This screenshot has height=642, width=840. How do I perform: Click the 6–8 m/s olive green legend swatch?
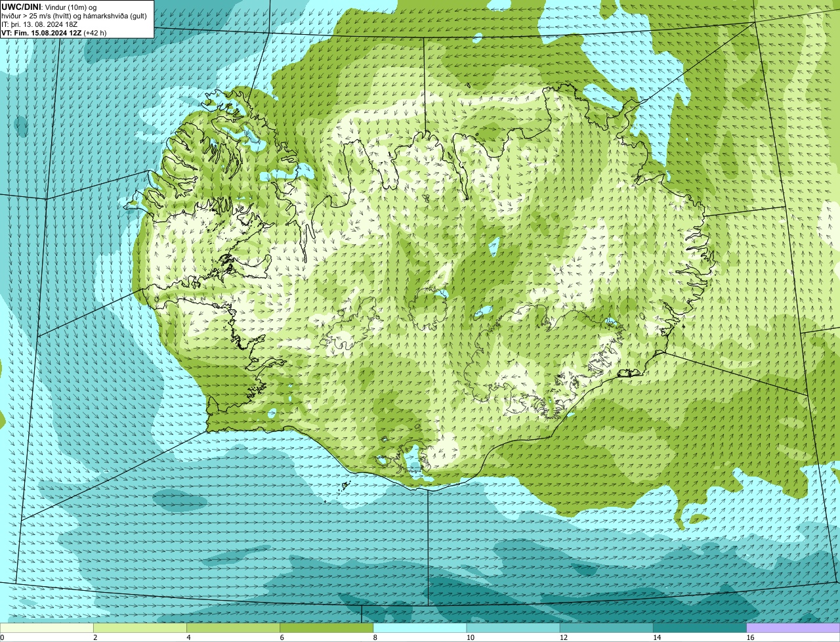click(327, 628)
